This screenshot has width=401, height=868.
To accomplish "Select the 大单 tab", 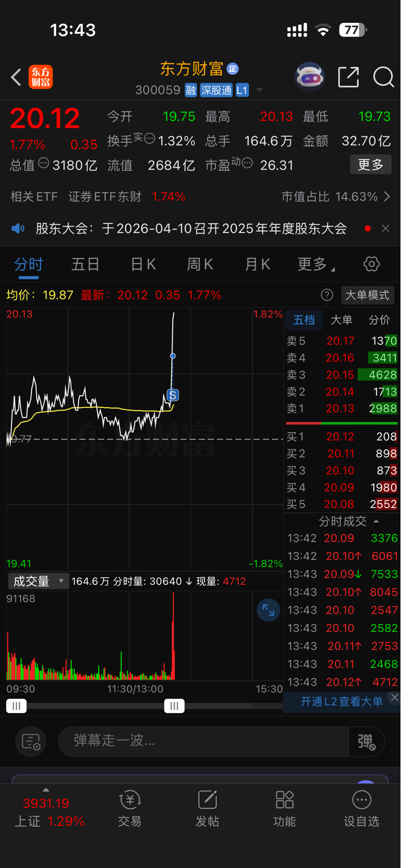I will (342, 320).
